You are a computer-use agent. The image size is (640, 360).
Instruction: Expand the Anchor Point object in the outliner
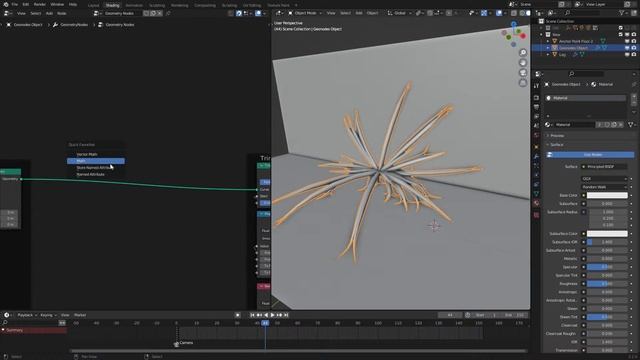[548, 41]
